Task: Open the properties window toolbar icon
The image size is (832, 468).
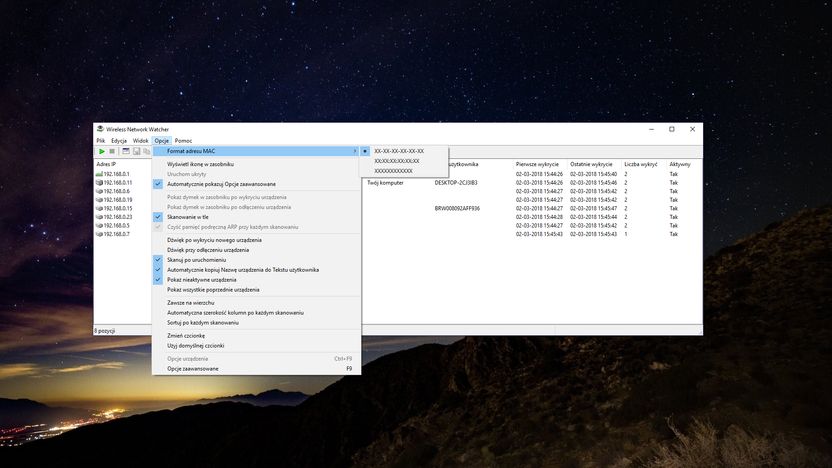Action: point(126,151)
